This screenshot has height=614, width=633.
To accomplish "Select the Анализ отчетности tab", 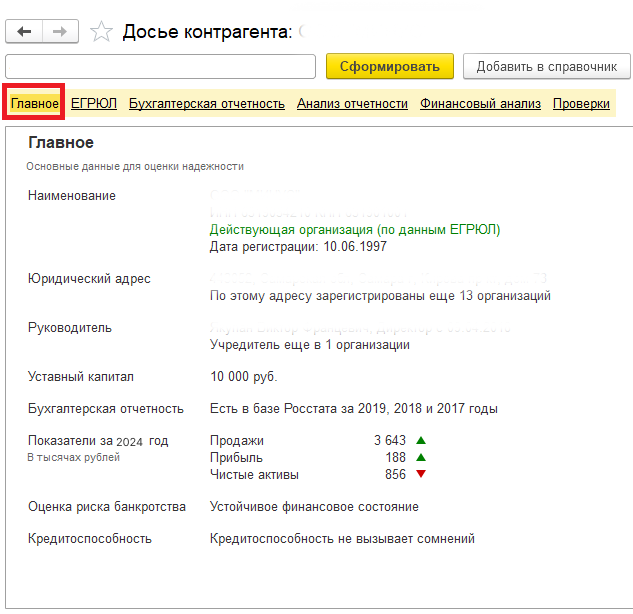I will click(352, 103).
